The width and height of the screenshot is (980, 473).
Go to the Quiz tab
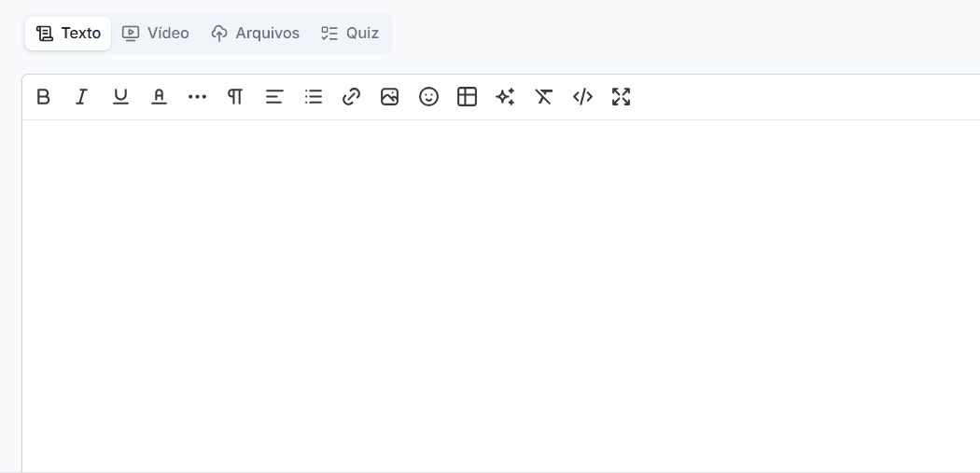tap(350, 33)
